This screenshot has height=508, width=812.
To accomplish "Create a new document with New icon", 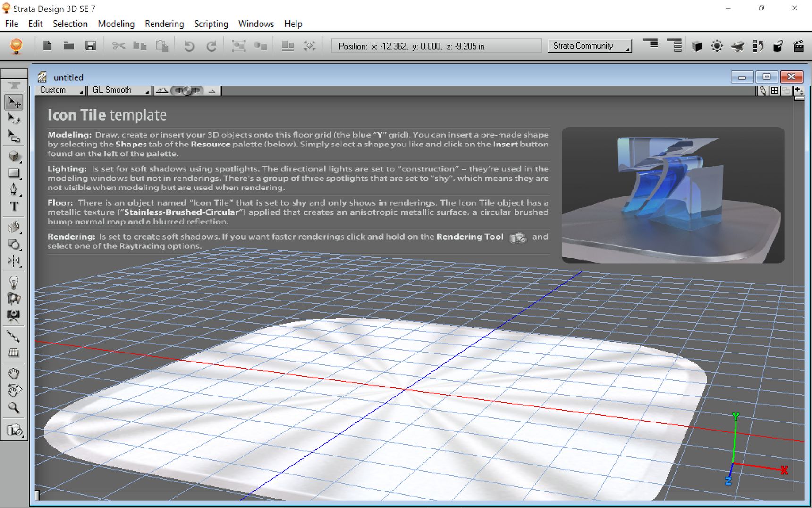I will point(47,45).
